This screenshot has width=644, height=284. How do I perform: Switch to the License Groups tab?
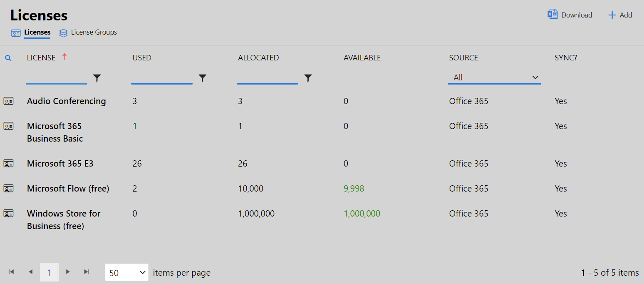coord(88,32)
